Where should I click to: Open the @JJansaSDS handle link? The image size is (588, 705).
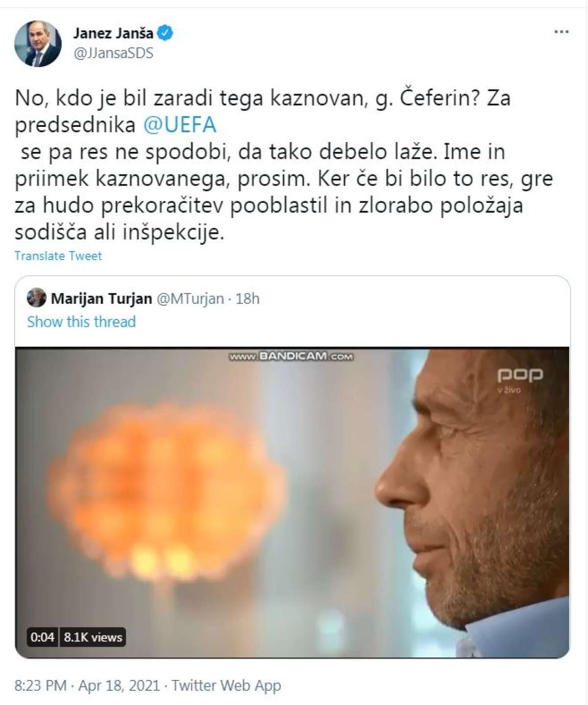[x=113, y=53]
